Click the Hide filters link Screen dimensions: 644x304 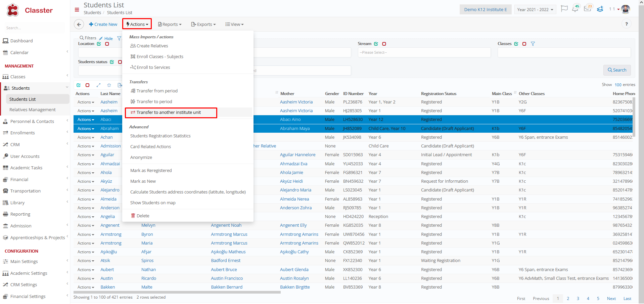coord(108,38)
